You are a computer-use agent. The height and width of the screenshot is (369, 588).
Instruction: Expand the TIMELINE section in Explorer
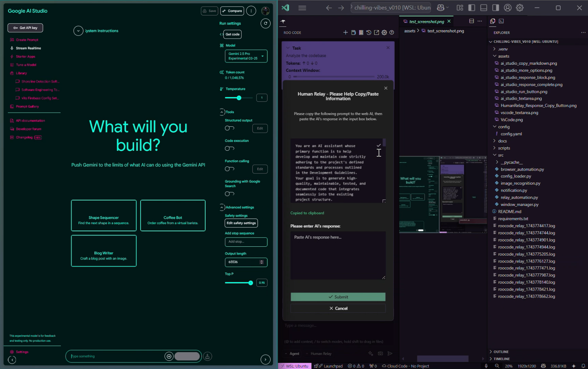coord(502,359)
